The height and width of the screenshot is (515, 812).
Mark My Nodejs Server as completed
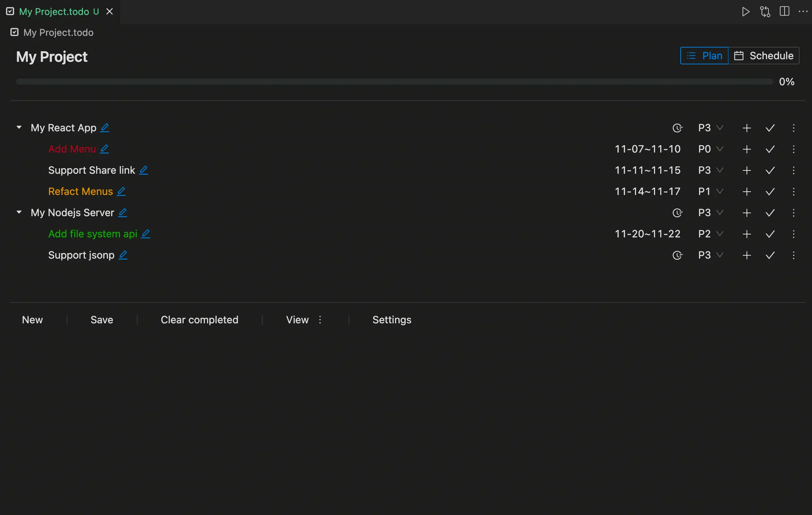[x=770, y=213]
